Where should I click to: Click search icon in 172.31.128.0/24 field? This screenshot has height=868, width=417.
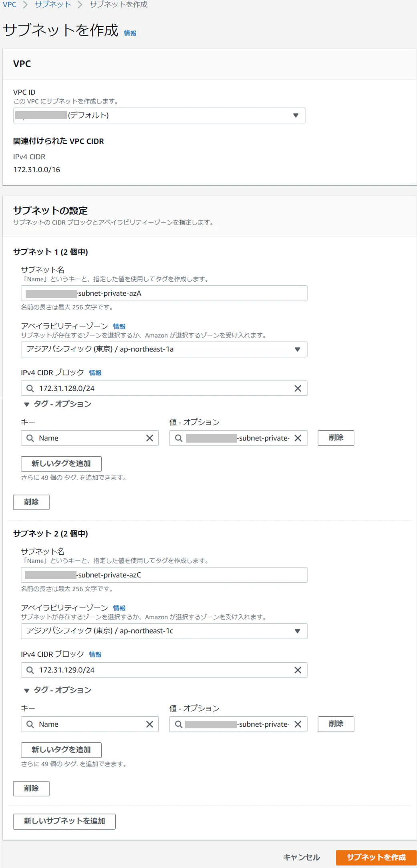(30, 388)
